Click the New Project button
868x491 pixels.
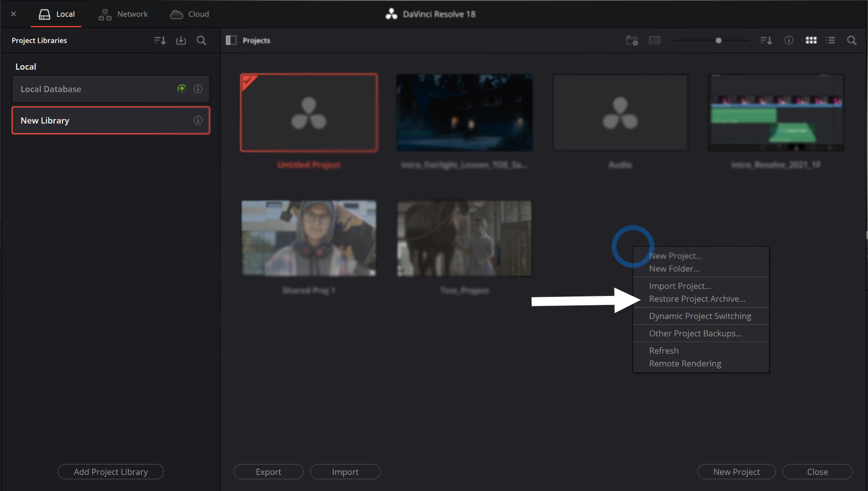[x=736, y=471]
